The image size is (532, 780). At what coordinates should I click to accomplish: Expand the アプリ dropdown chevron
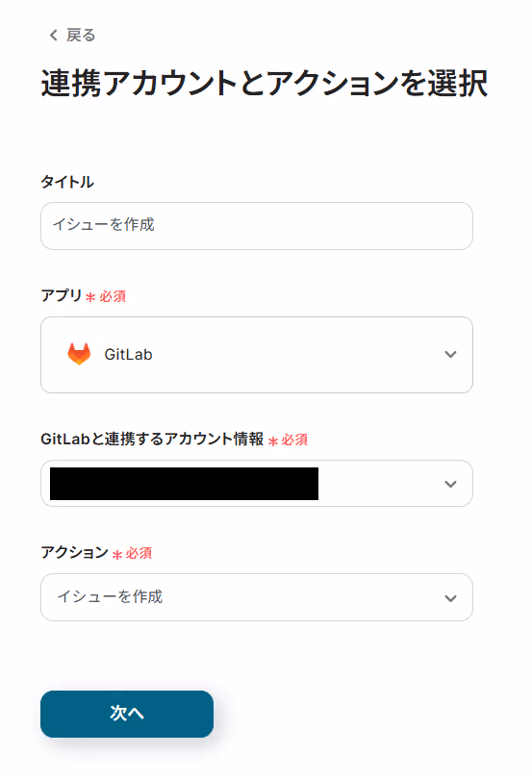(450, 354)
